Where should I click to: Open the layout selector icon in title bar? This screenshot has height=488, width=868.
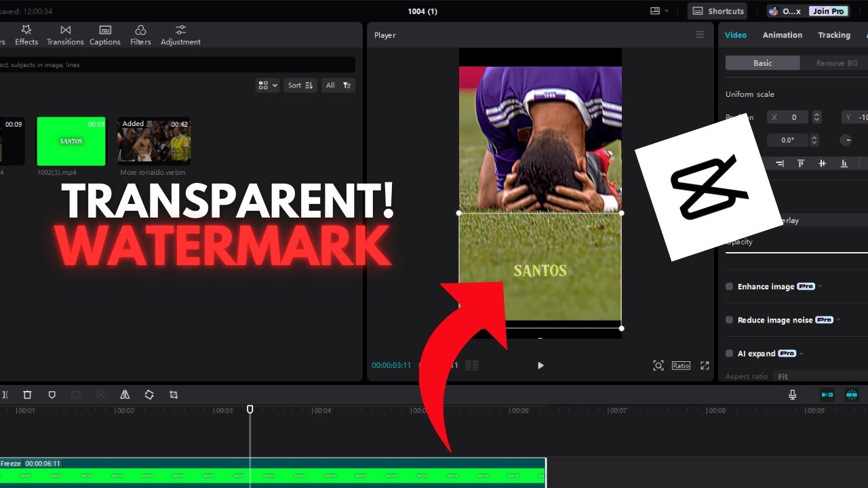(x=659, y=11)
